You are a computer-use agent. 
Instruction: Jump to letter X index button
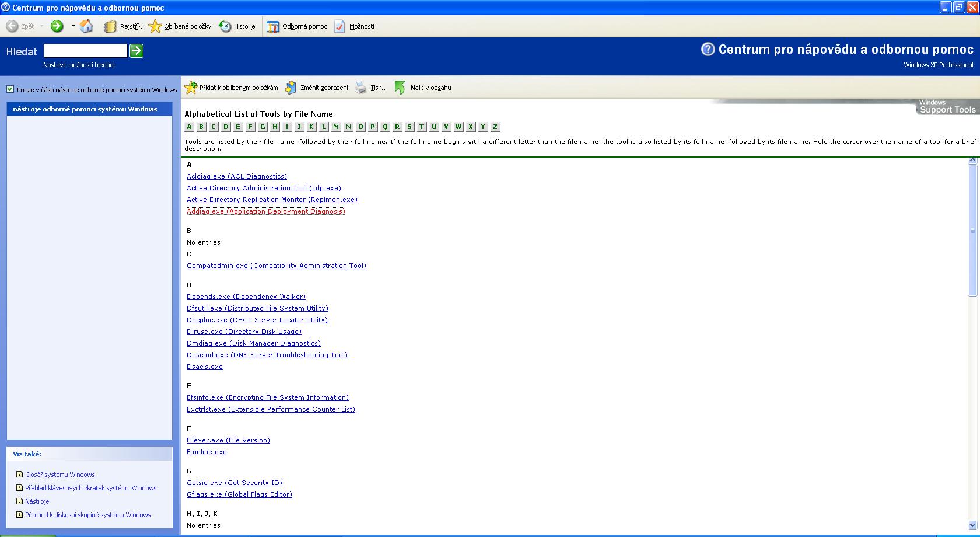(x=471, y=127)
